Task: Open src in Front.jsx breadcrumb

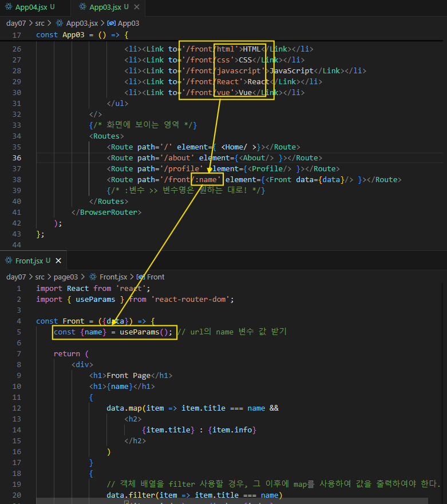Action: [x=40, y=277]
